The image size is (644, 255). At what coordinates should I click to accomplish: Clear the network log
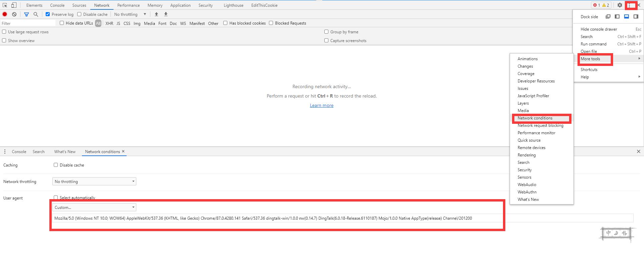click(x=14, y=14)
